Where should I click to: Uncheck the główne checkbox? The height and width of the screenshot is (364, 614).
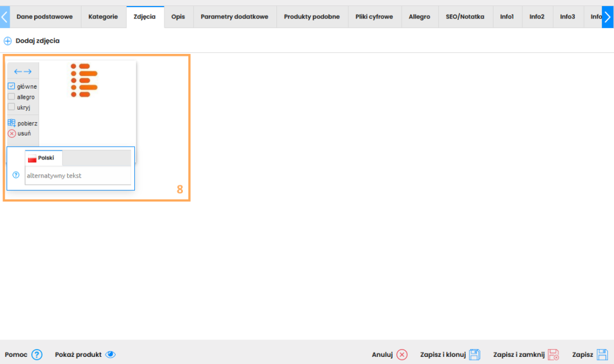(11, 86)
